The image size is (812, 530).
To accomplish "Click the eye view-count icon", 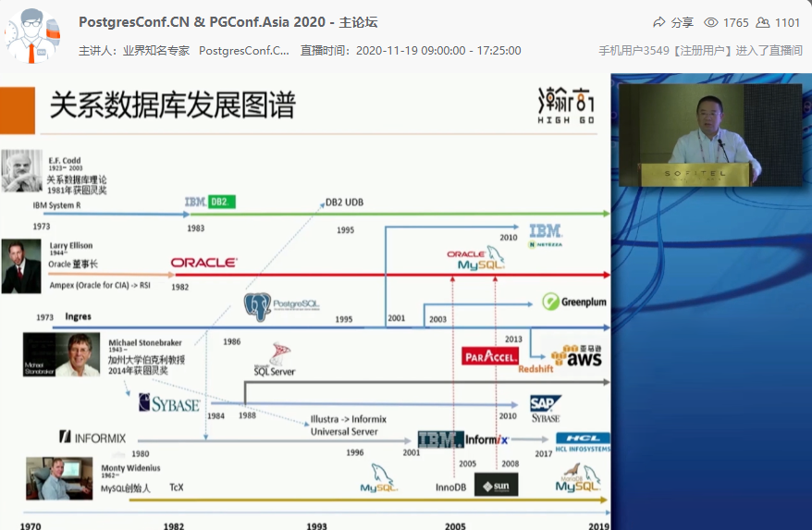I will 711,22.
